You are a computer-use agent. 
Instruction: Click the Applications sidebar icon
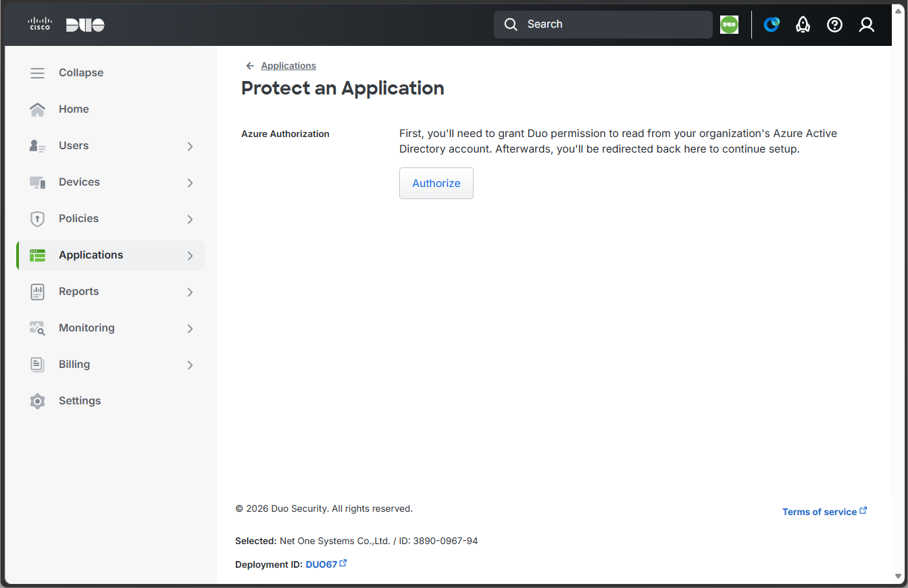(38, 255)
